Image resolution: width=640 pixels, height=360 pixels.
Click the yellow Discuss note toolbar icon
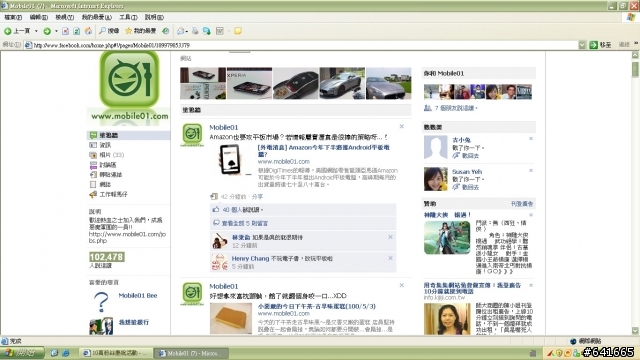238,31
